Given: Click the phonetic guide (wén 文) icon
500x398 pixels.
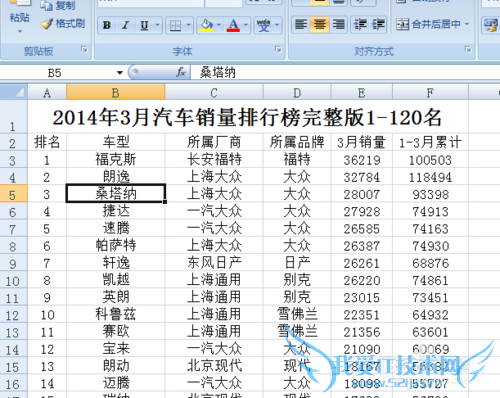Looking at the screenshot, I should tap(263, 25).
